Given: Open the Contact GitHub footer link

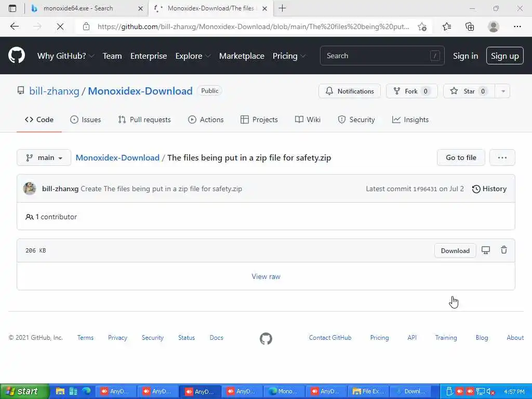Looking at the screenshot, I should coord(330,338).
